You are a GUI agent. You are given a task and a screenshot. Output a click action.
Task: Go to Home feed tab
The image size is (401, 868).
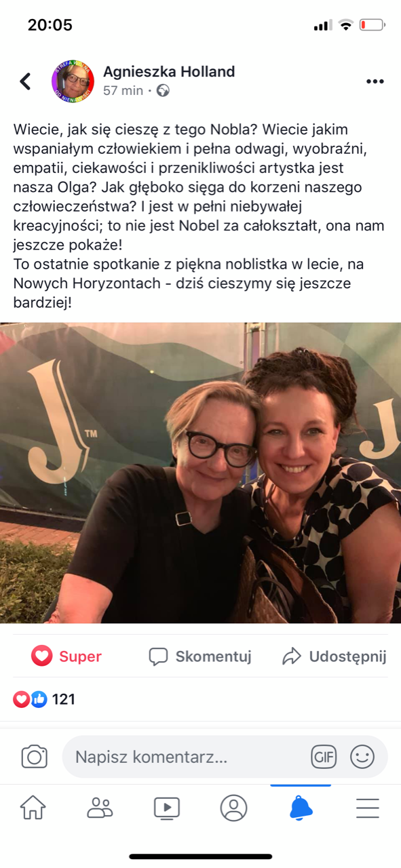coord(33,808)
